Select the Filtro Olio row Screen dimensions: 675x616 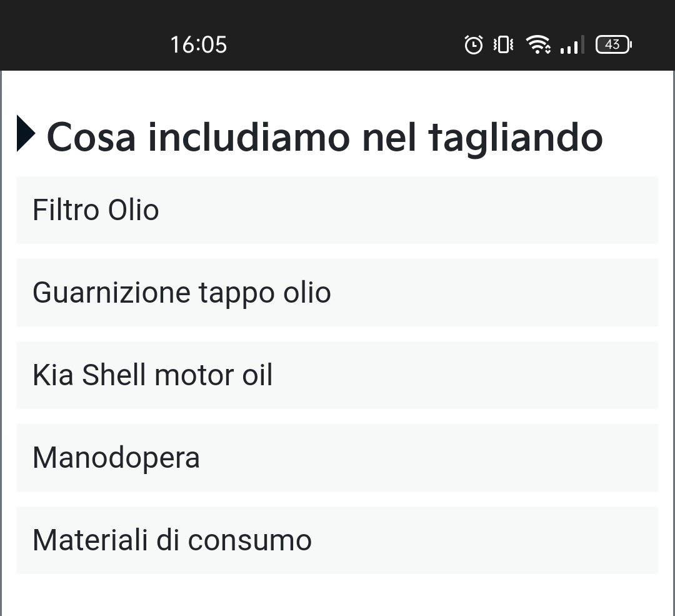pos(337,210)
